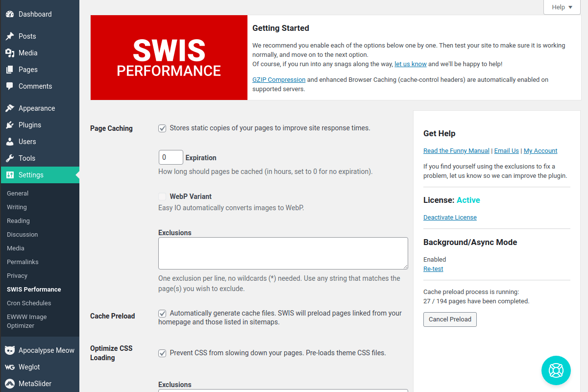Click the Cancel Preload button
Screen dimensions: 588x392
pos(450,319)
